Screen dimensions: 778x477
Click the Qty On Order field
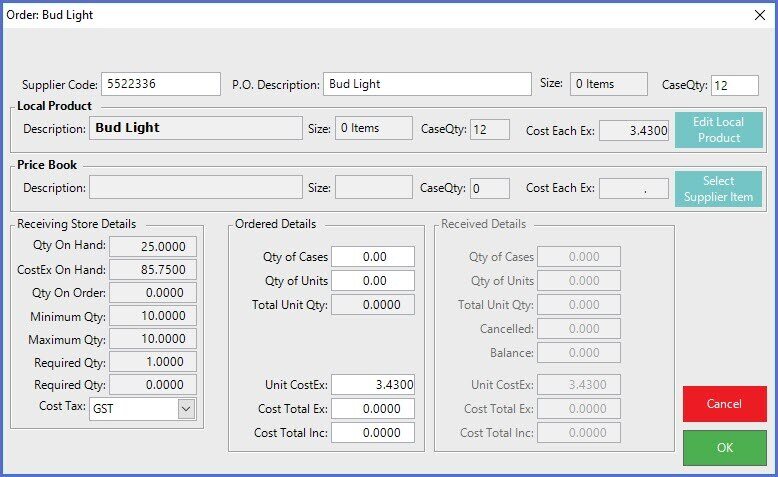[x=153, y=292]
